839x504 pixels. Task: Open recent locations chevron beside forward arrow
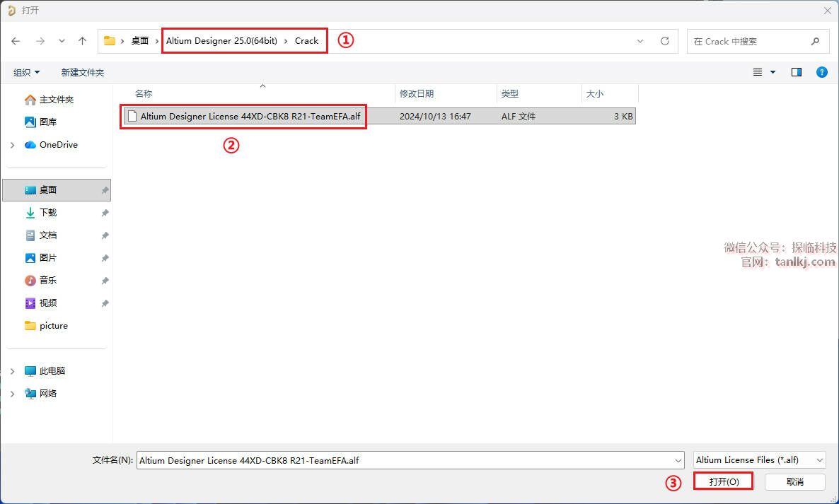click(x=62, y=41)
